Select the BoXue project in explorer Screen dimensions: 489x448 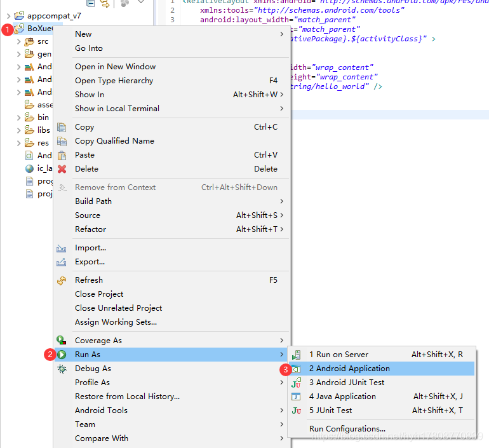point(39,29)
